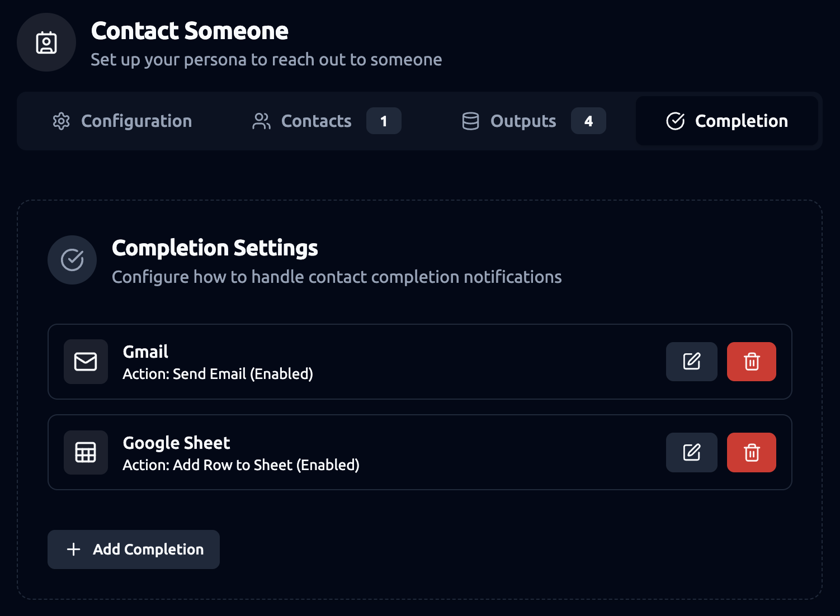This screenshot has width=840, height=616.
Task: Click the Contacts count badge showing 1
Action: [x=384, y=121]
